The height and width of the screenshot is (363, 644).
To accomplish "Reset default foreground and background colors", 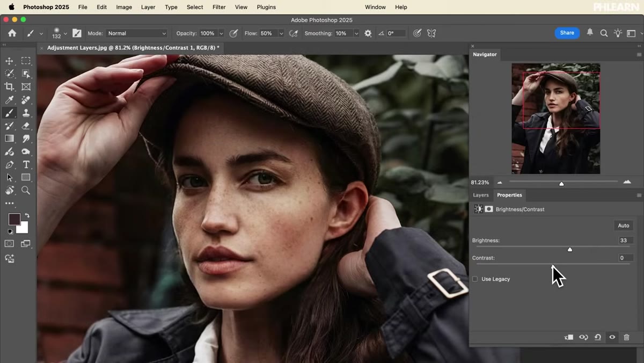I will [x=10, y=231].
